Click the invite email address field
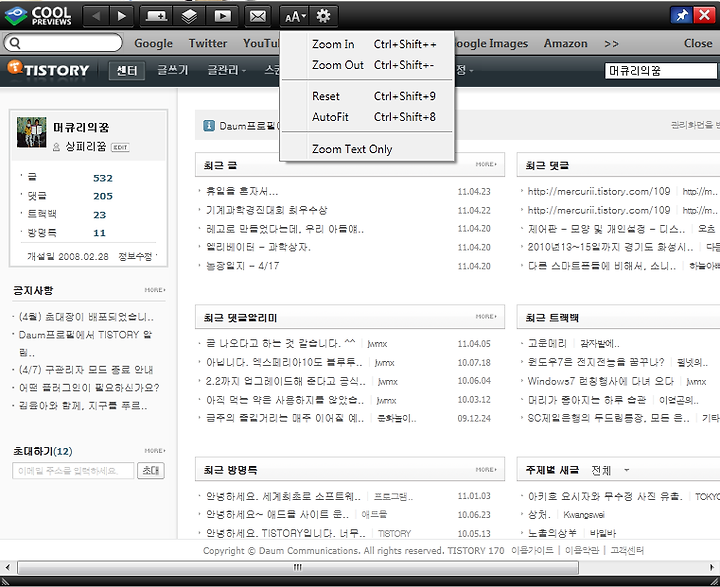This screenshot has width=720, height=587. [x=73, y=471]
